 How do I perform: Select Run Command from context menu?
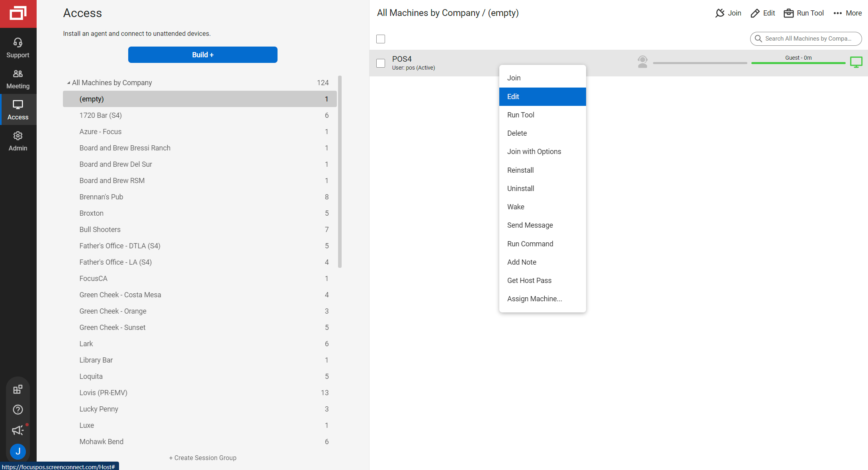(x=530, y=244)
